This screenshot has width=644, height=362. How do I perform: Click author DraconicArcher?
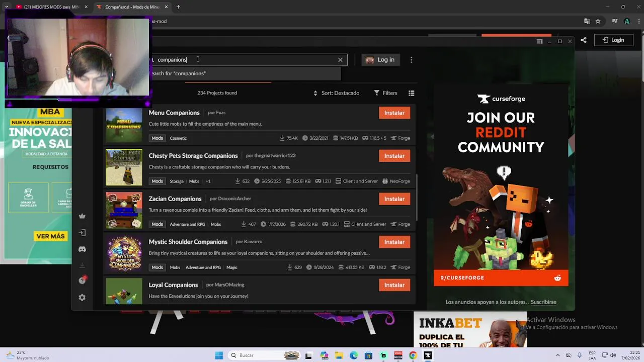point(234,199)
